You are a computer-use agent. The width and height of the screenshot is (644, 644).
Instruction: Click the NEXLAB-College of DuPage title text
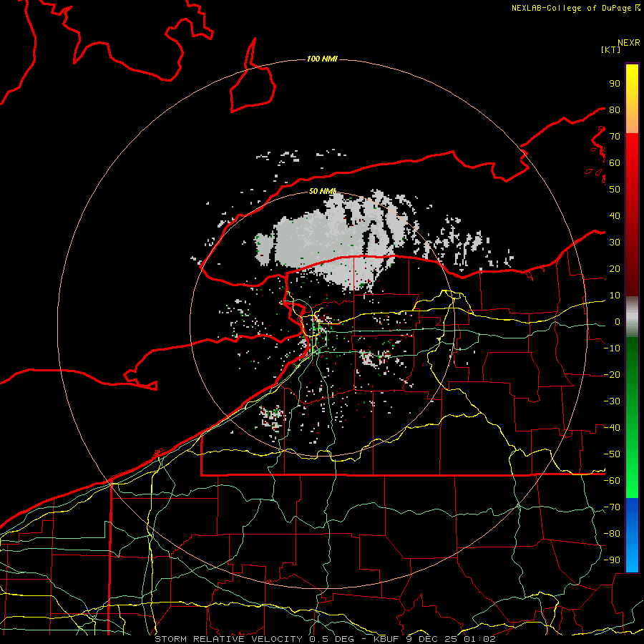click(572, 8)
